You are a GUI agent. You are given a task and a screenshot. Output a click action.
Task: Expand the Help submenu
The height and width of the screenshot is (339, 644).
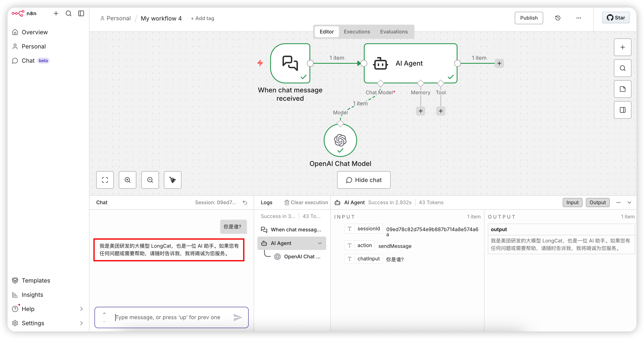81,309
